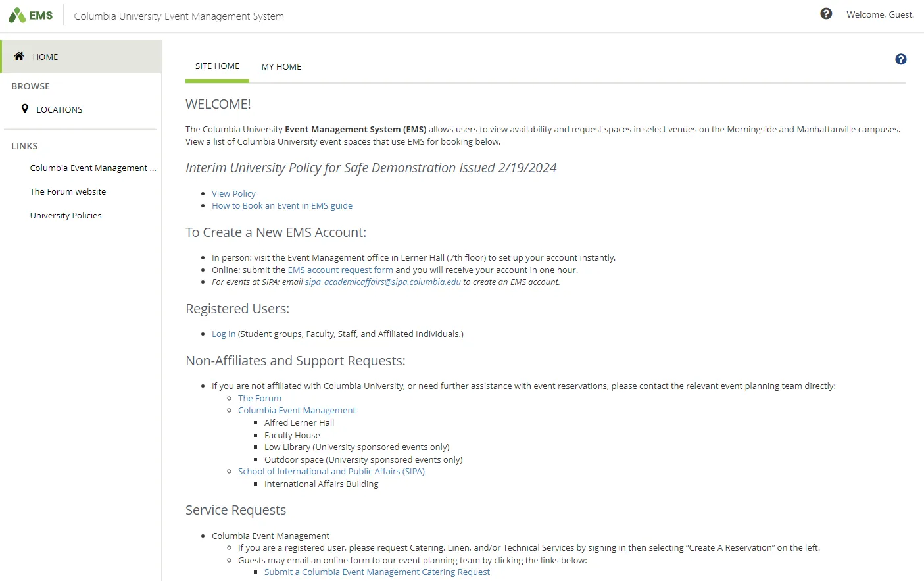Follow the Log in link
This screenshot has width=924, height=581.
tap(224, 334)
